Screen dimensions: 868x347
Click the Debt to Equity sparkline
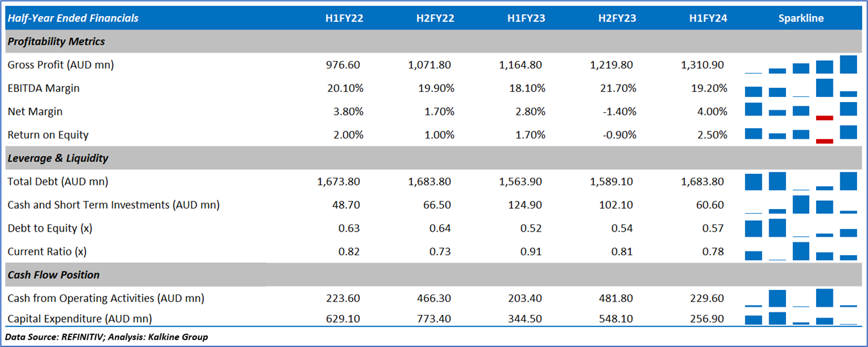(x=801, y=228)
